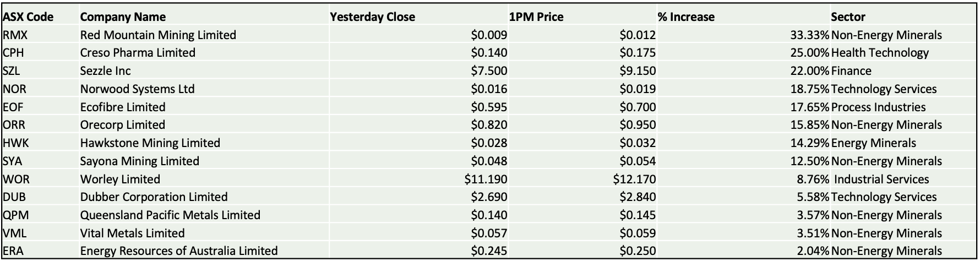Image resolution: width=980 pixels, height=261 pixels.
Task: Click the RMX code cell
Action: click(15, 35)
